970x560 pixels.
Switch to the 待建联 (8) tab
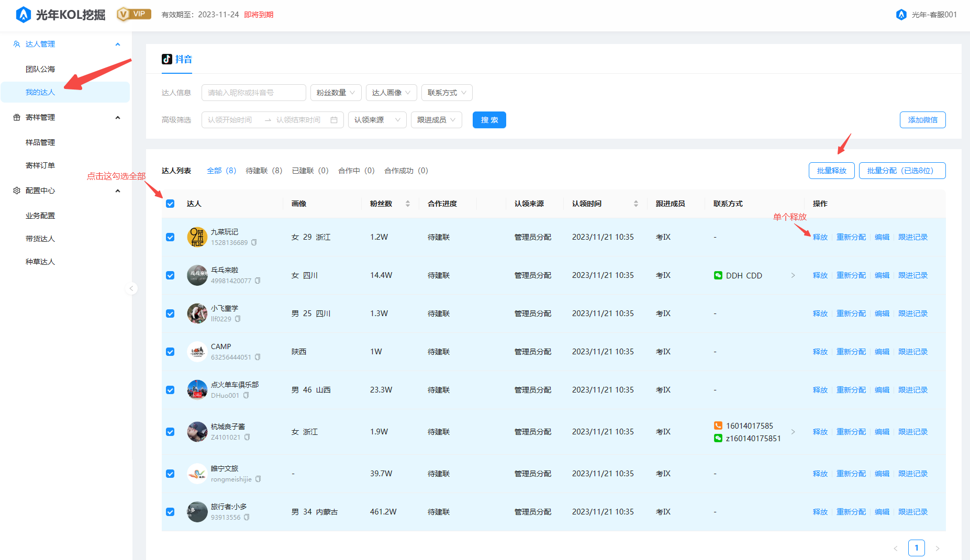pos(264,171)
